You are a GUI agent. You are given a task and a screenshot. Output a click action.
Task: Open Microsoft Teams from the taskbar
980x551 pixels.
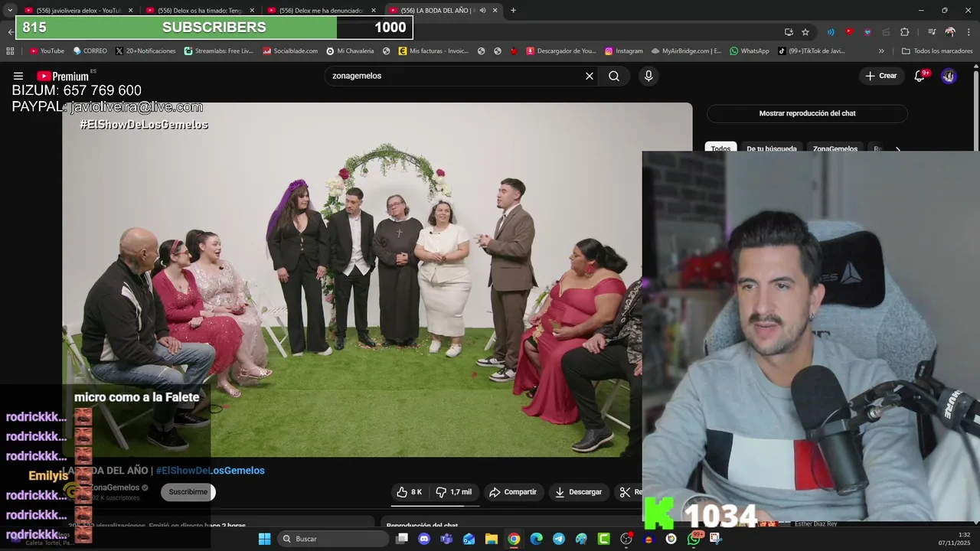446,539
